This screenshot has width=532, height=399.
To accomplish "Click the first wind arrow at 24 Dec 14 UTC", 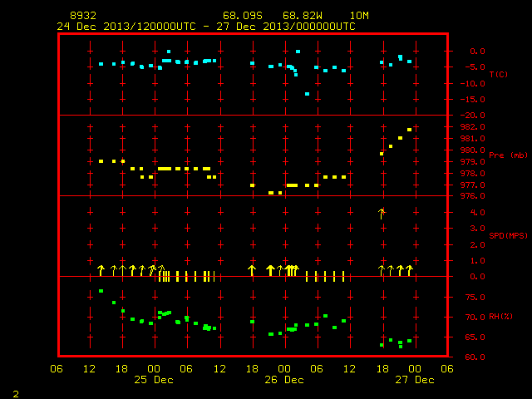I will click(101, 270).
